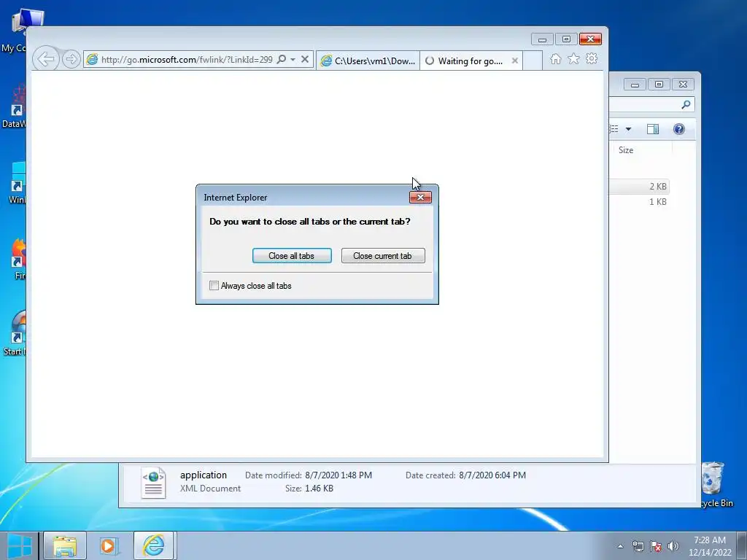747x560 pixels.
Task: Click the address bar URL field
Action: point(186,60)
